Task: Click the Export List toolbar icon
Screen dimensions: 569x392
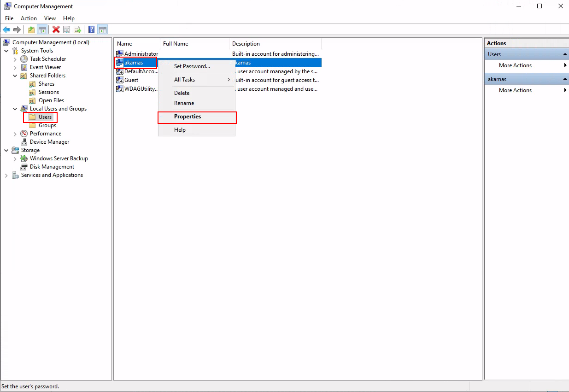Action: pyautogui.click(x=78, y=30)
